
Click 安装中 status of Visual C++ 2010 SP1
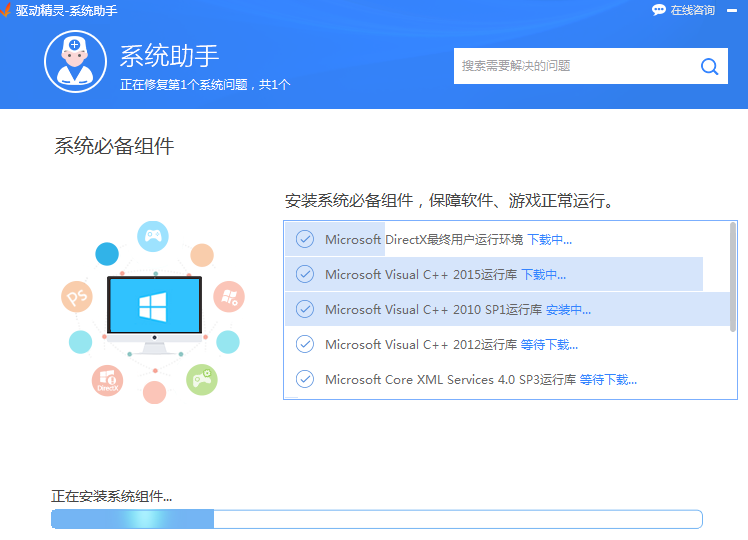(x=568, y=310)
